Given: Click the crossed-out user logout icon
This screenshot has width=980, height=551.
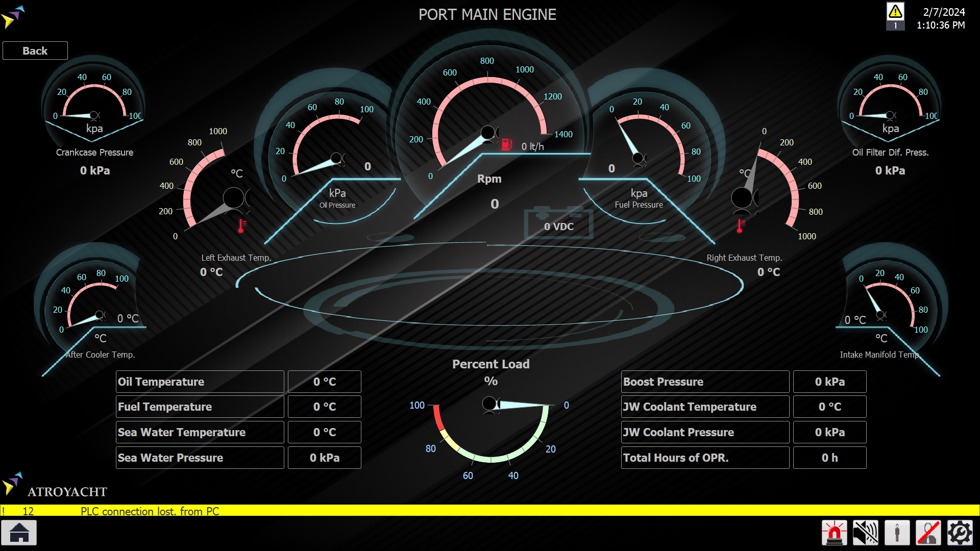Looking at the screenshot, I should 928,533.
